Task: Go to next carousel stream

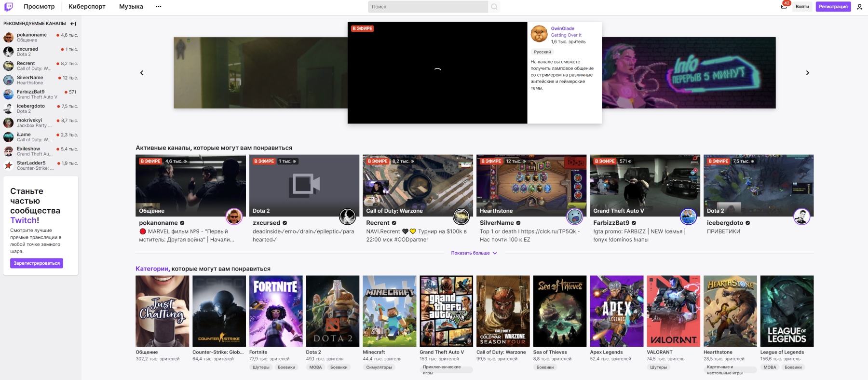Action: coord(807,73)
